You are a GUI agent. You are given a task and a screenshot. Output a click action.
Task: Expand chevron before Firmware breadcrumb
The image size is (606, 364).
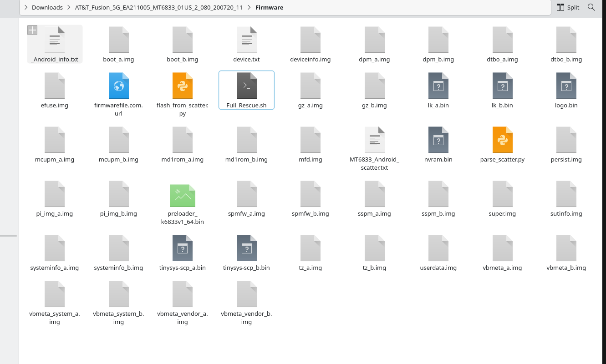click(249, 7)
